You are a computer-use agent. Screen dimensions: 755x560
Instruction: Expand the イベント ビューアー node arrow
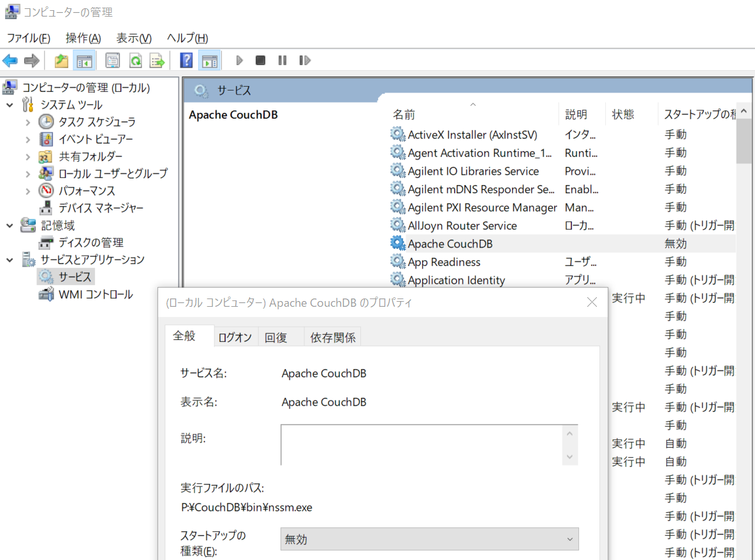(x=28, y=140)
